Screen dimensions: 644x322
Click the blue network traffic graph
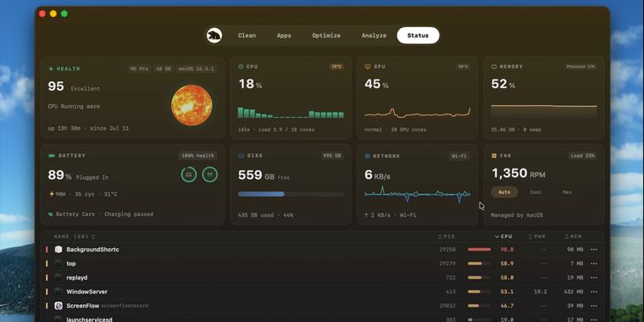pyautogui.click(x=417, y=194)
